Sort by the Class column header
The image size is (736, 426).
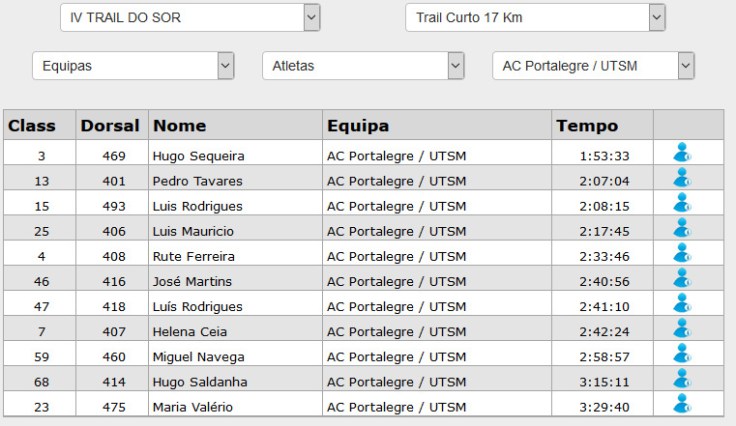click(32, 126)
